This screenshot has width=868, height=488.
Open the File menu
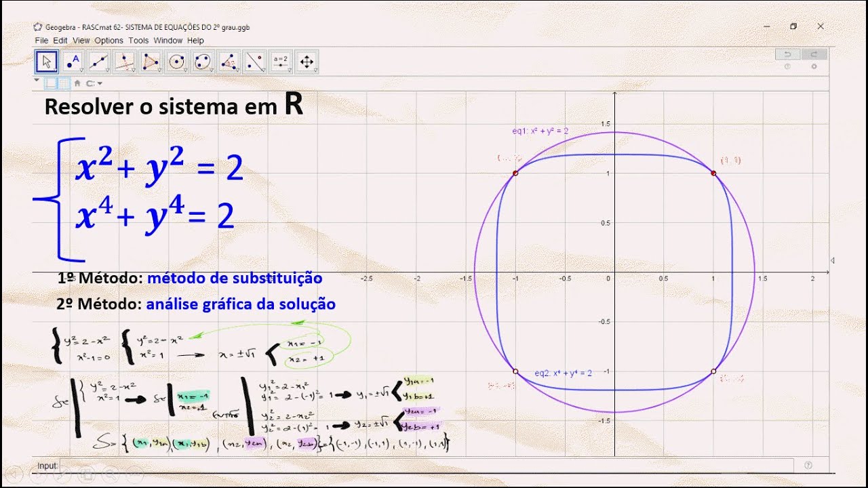click(x=41, y=41)
